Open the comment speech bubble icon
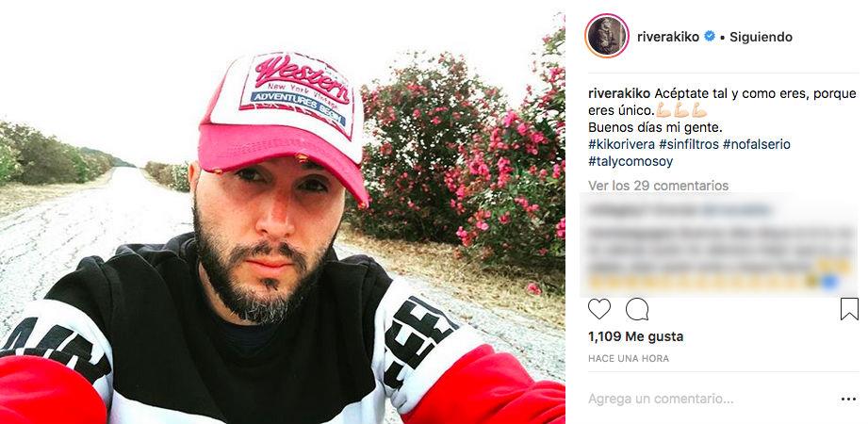 click(637, 309)
